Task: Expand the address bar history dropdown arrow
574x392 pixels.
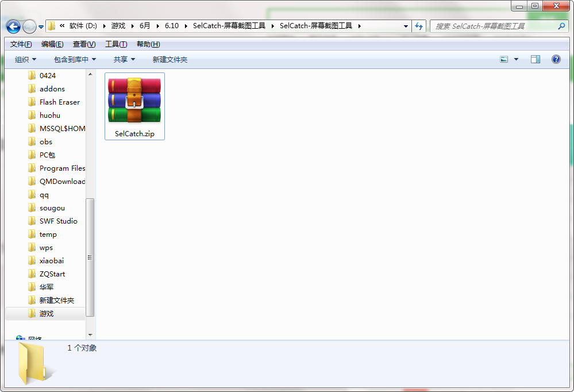Action: (x=406, y=26)
